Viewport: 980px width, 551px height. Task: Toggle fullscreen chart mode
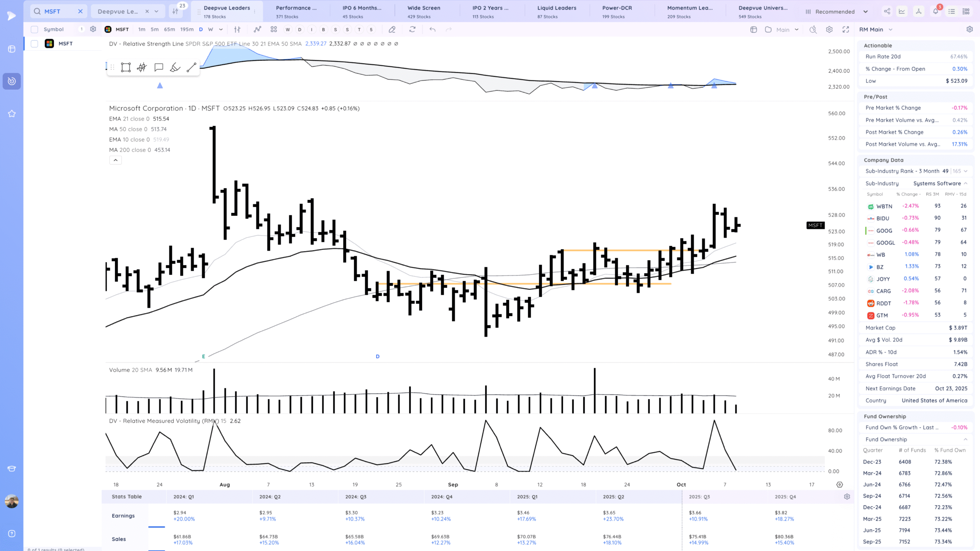click(846, 29)
